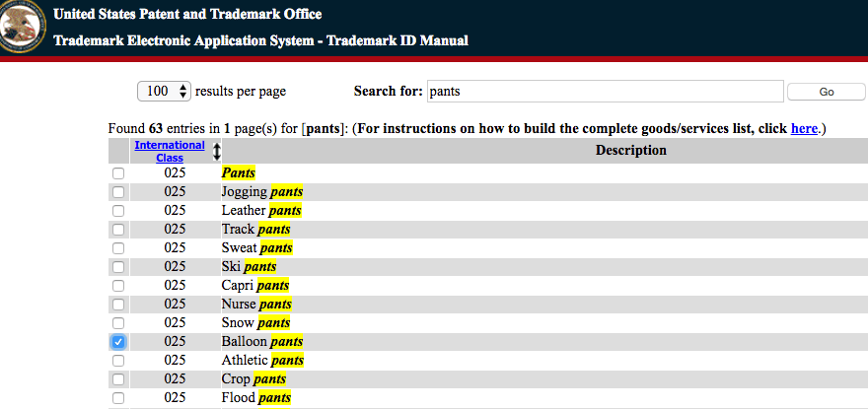The width and height of the screenshot is (868, 409).
Task: Check the box for Crop pants
Action: [118, 379]
